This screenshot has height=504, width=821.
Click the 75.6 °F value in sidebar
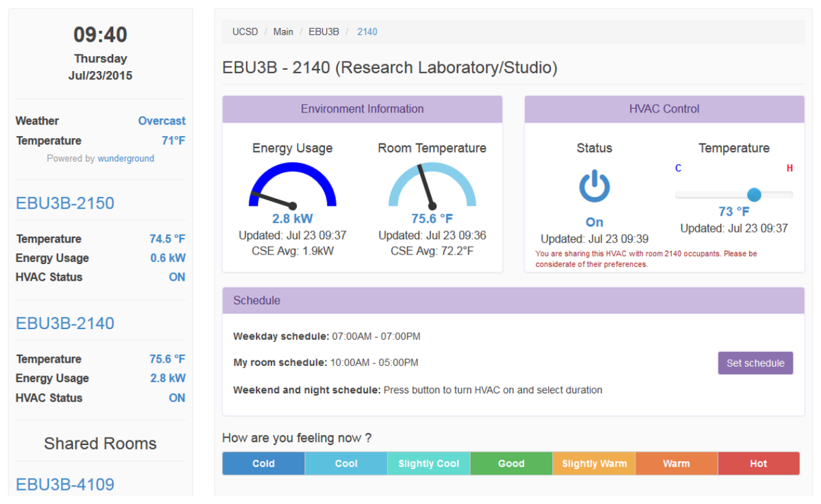click(168, 359)
